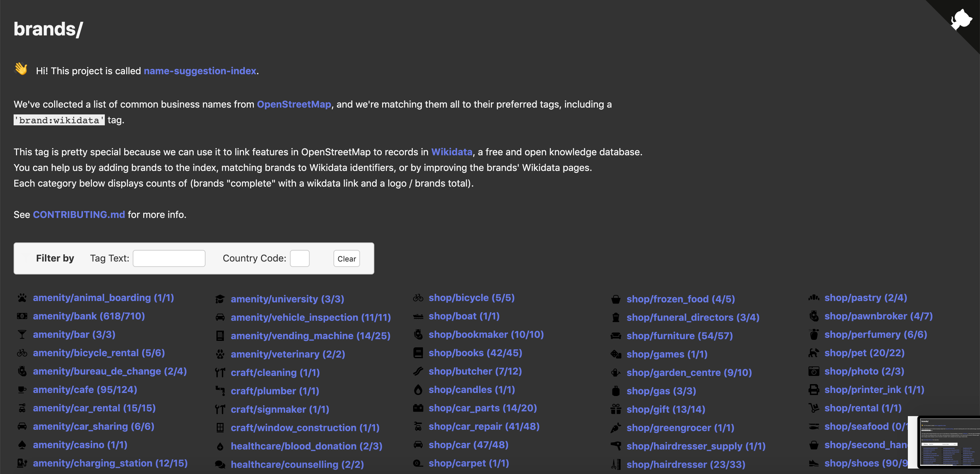Follow the OpenStreetMap link

[294, 104]
